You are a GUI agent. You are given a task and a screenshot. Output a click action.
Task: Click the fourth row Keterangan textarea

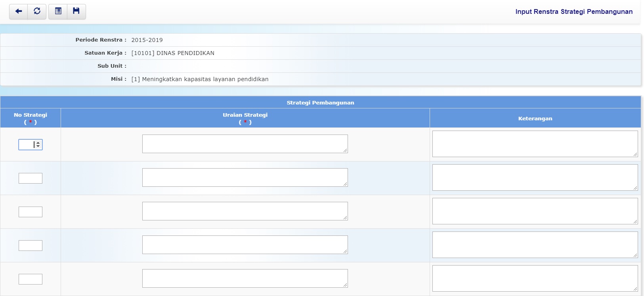(x=535, y=245)
